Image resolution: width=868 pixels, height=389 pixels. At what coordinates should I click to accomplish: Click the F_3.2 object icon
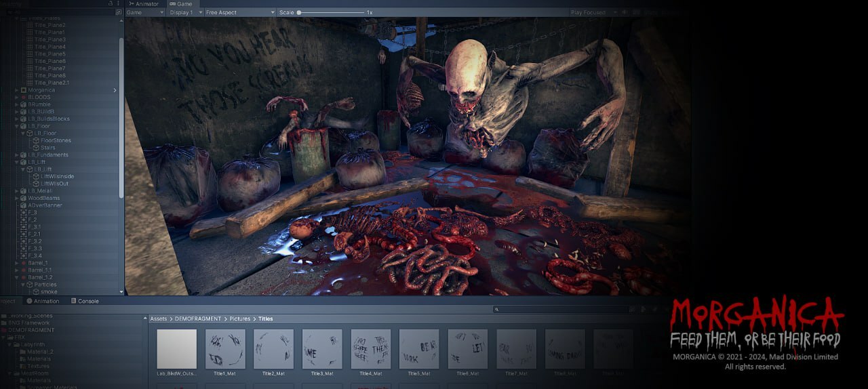pyautogui.click(x=24, y=241)
